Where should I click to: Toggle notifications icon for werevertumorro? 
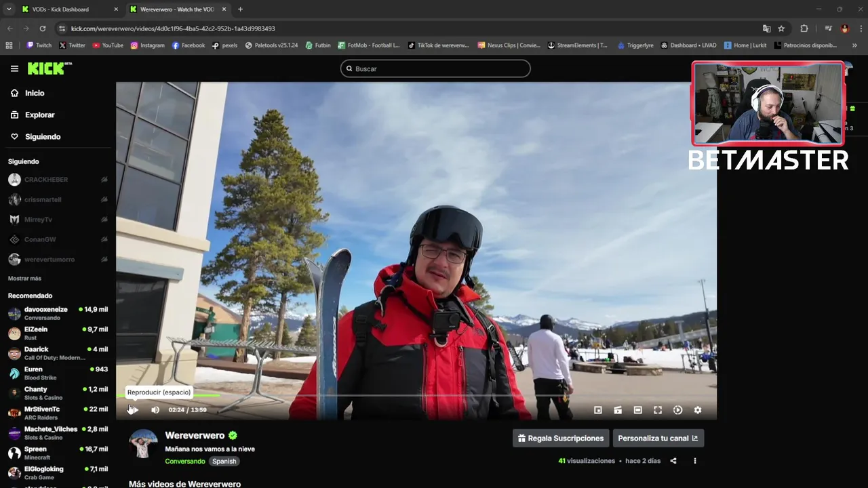(104, 260)
